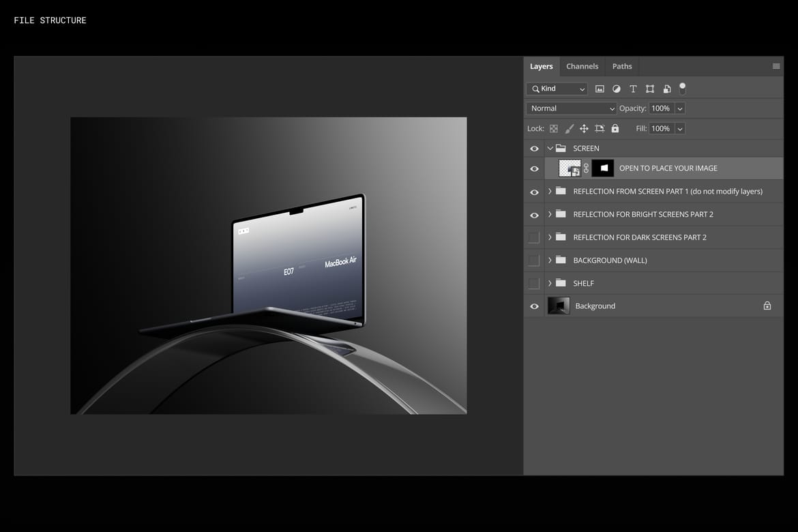Switch to the Layers tab

point(541,66)
